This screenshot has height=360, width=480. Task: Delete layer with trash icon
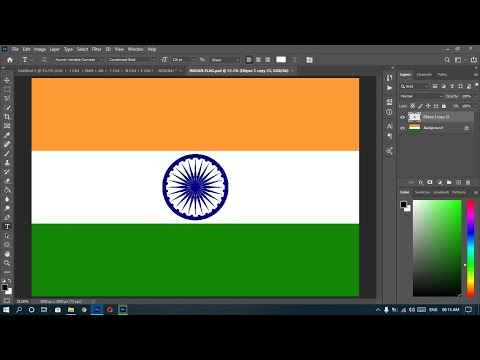pyautogui.click(x=468, y=182)
